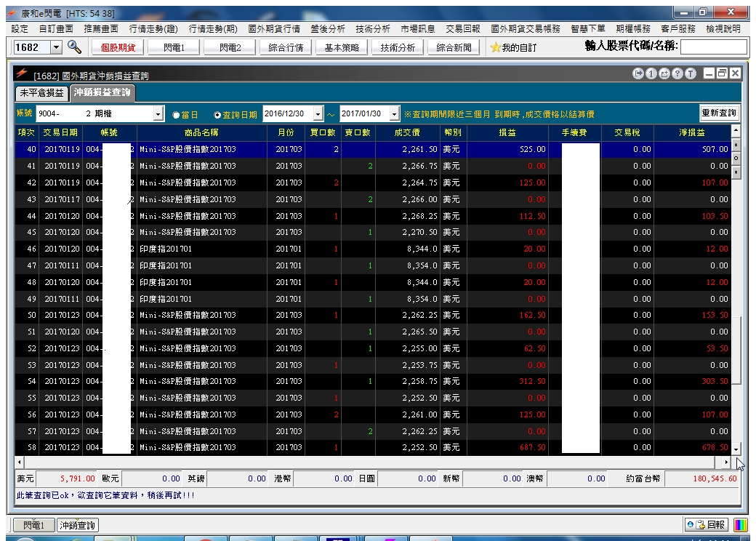Click the circle button beside table scrollbar
The width and height of the screenshot is (756, 541).
[736, 158]
